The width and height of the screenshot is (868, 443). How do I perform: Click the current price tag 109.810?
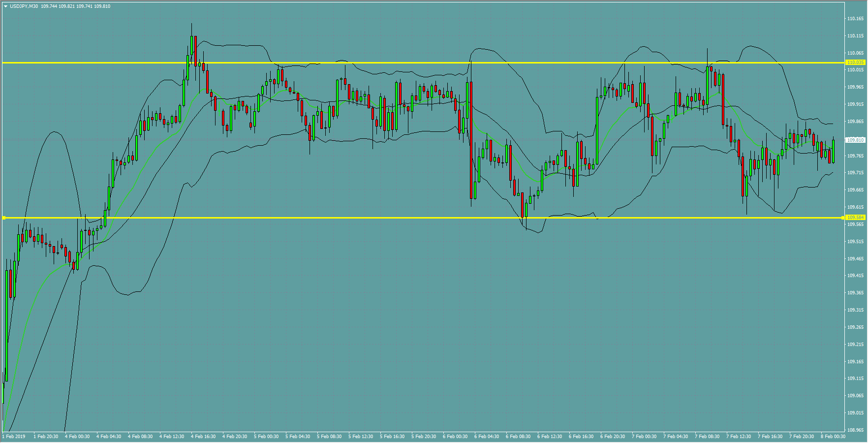tap(855, 140)
